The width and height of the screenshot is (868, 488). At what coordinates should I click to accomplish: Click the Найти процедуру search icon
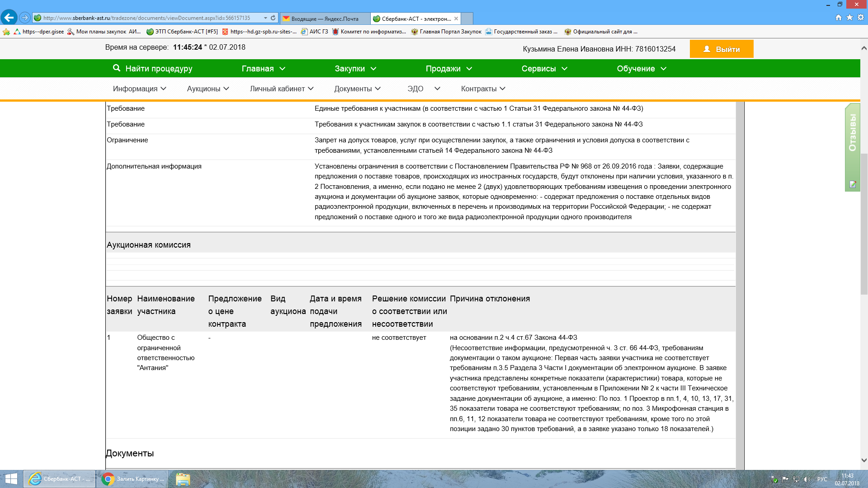coord(117,68)
